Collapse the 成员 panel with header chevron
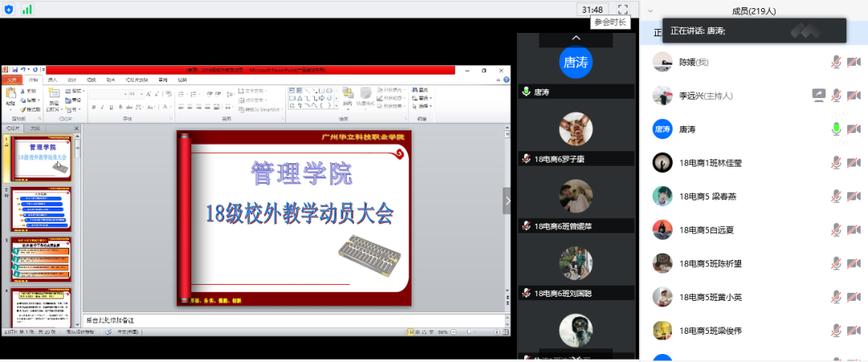The image size is (868, 362). (649, 10)
